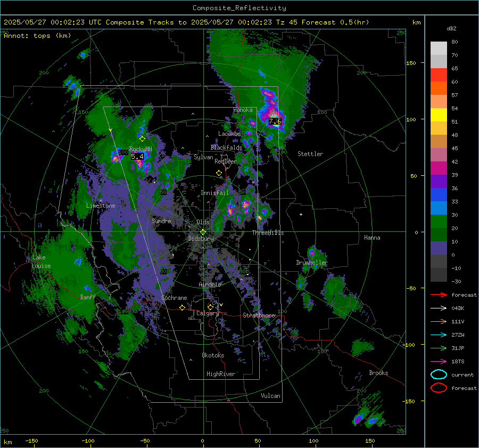Click the Stettler city label
Viewport: 479px width, 448px height.
click(310, 154)
